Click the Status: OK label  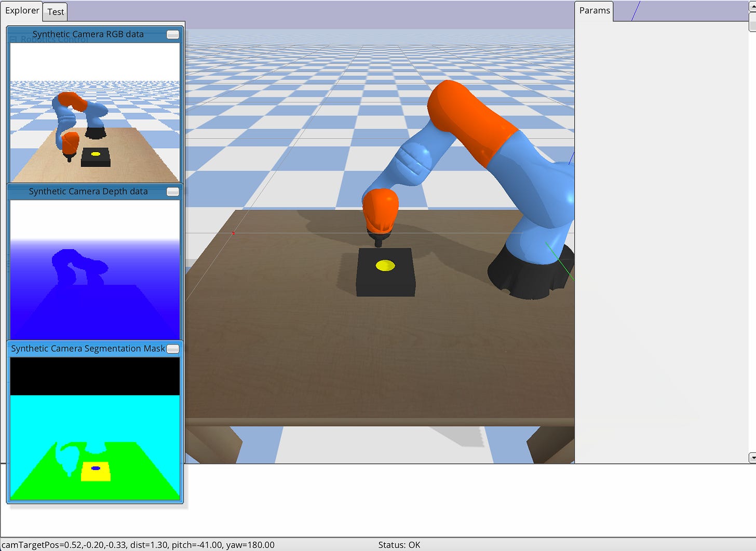(399, 545)
